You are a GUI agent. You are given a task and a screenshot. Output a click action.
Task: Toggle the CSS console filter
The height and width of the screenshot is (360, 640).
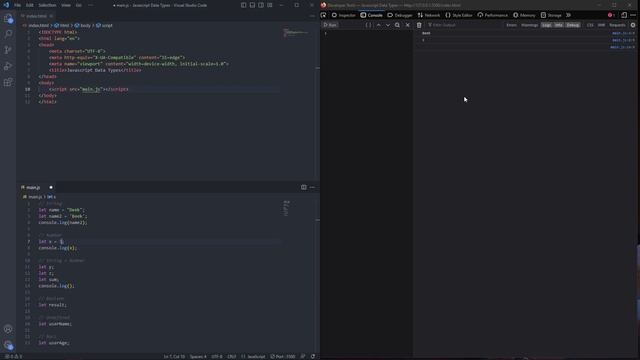[x=590, y=25]
